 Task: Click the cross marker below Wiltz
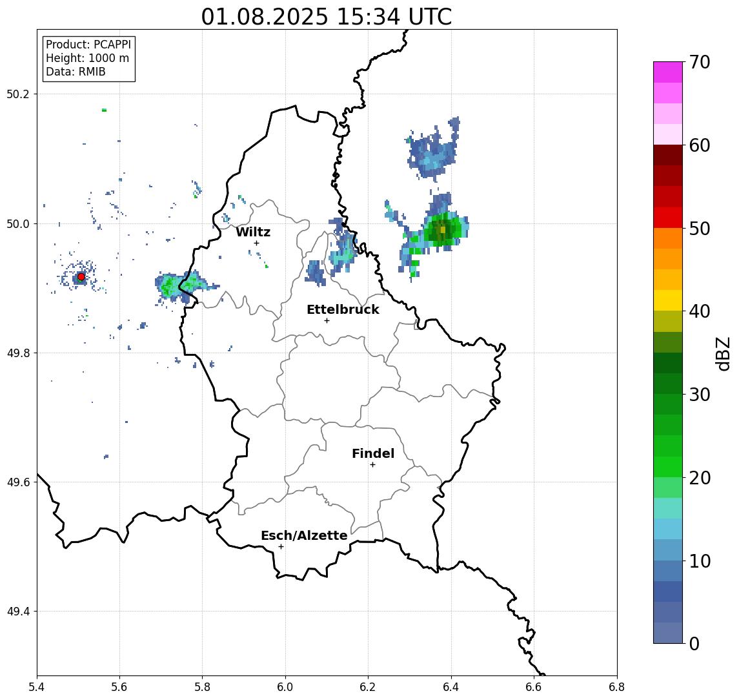point(256,243)
